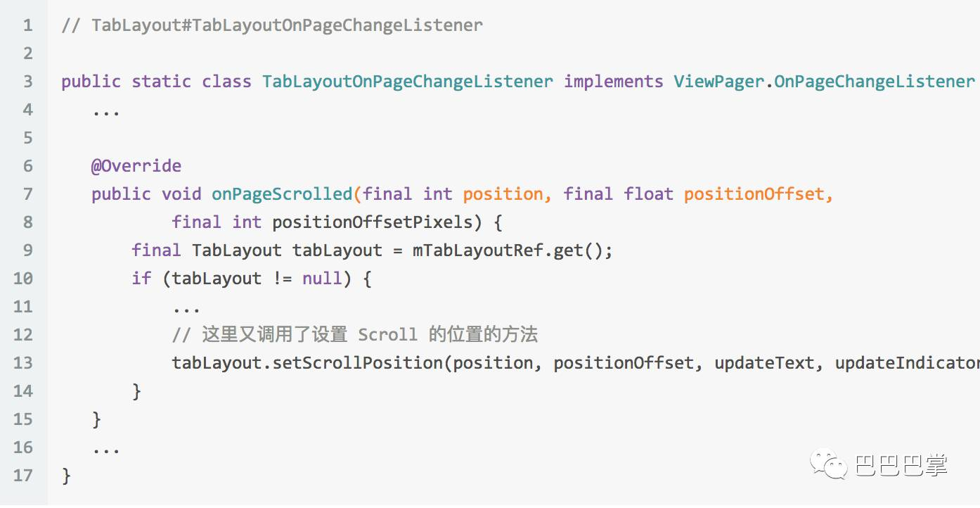The width and height of the screenshot is (980, 508).
Task: Click line number 13 in the gutter
Action: pyautogui.click(x=23, y=363)
